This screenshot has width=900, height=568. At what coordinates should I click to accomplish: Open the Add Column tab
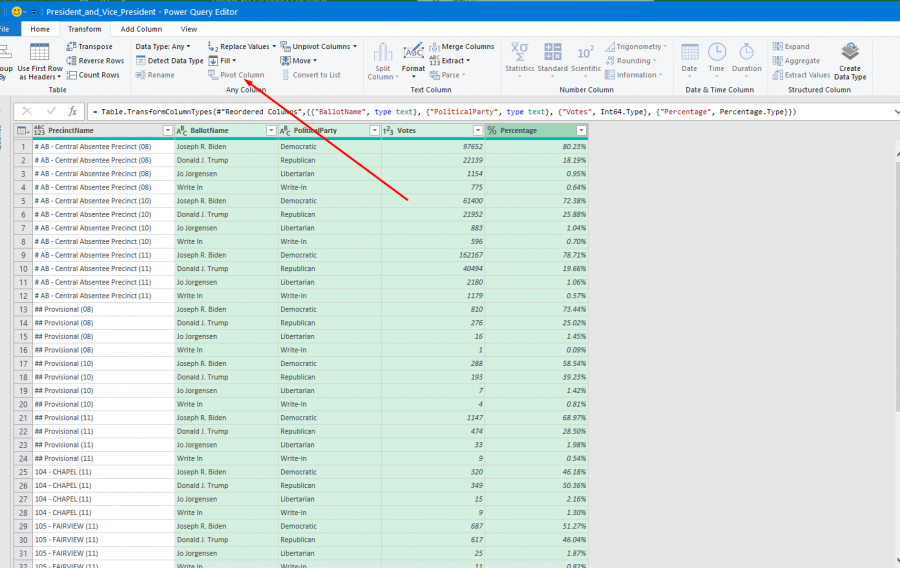[141, 29]
